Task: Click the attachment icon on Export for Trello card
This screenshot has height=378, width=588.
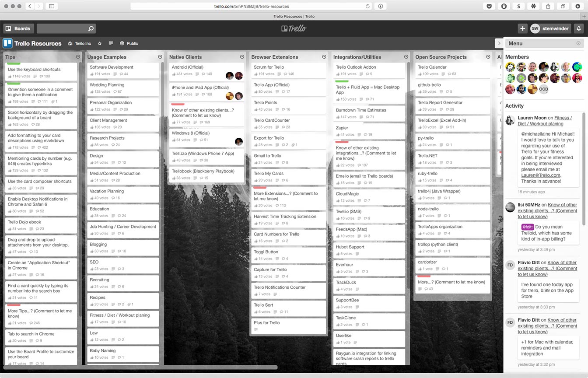Action: (x=292, y=145)
